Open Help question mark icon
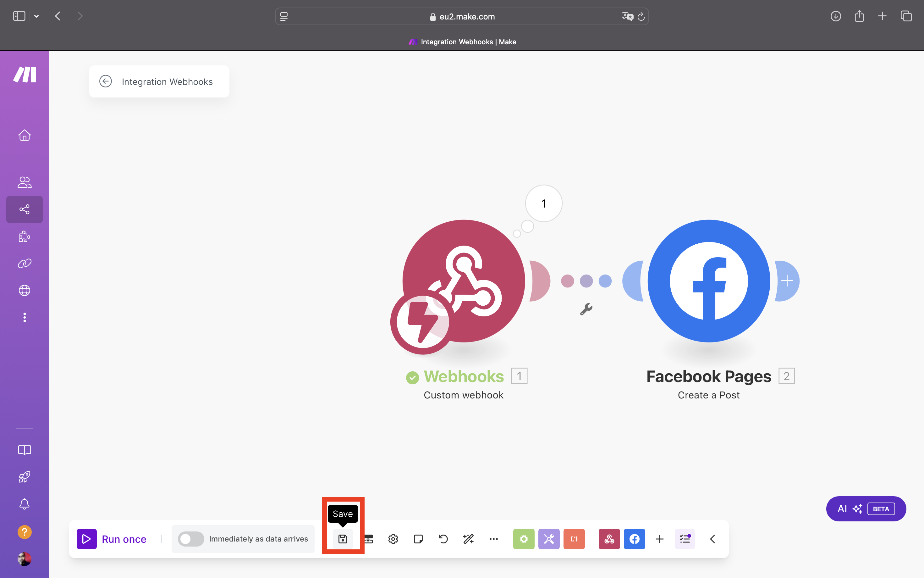 pos(25,532)
